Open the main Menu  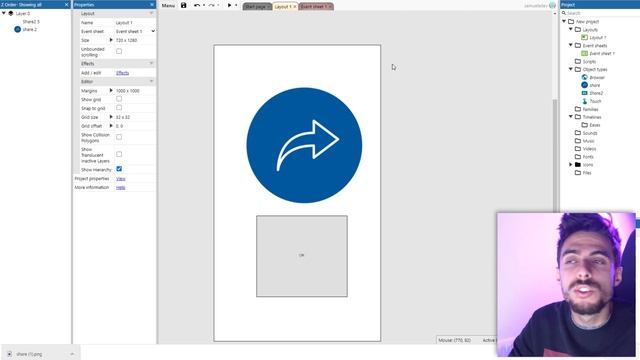(168, 5)
